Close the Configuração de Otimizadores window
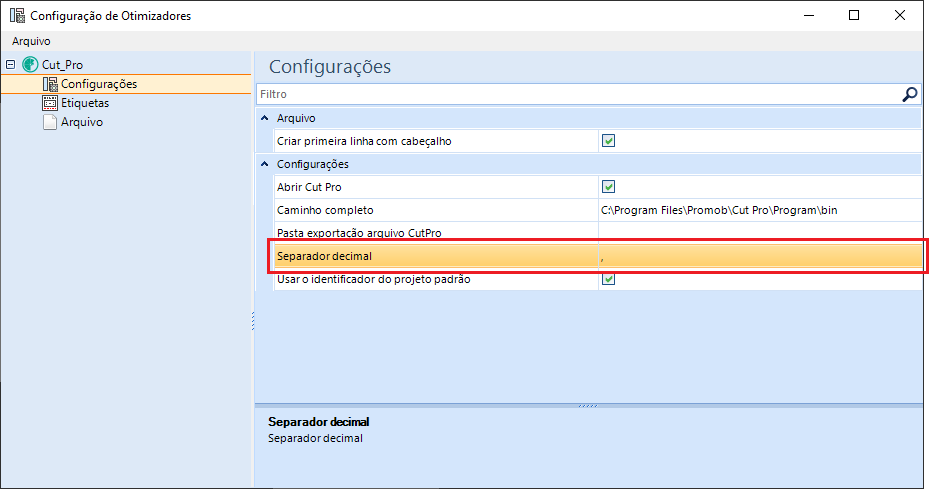Image resolution: width=930 pixels, height=494 pixels. pyautogui.click(x=900, y=15)
